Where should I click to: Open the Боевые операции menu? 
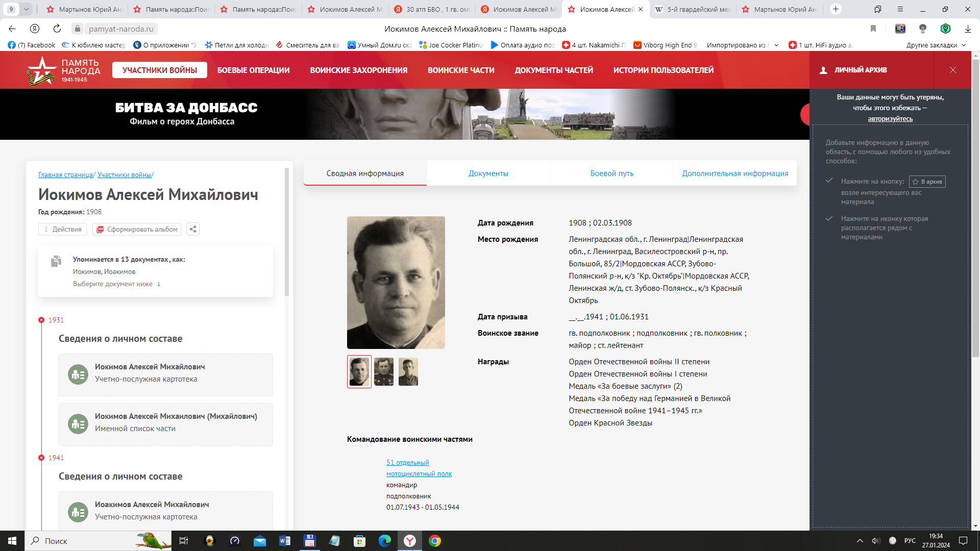pos(253,70)
